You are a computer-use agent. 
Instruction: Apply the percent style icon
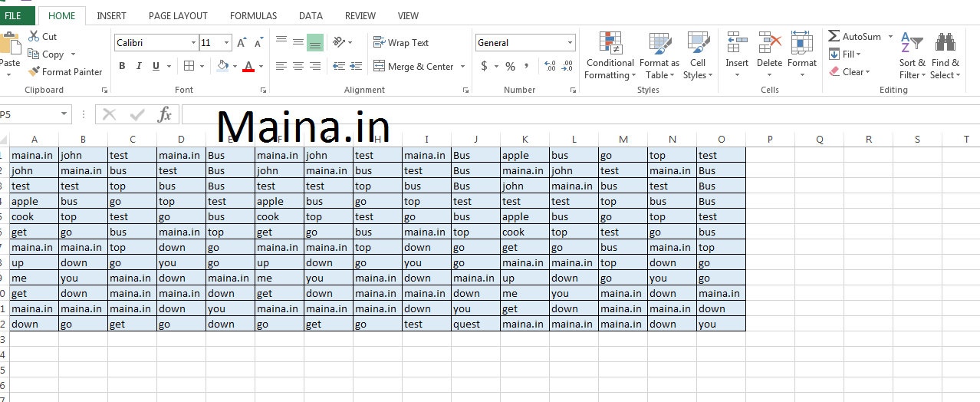[510, 67]
